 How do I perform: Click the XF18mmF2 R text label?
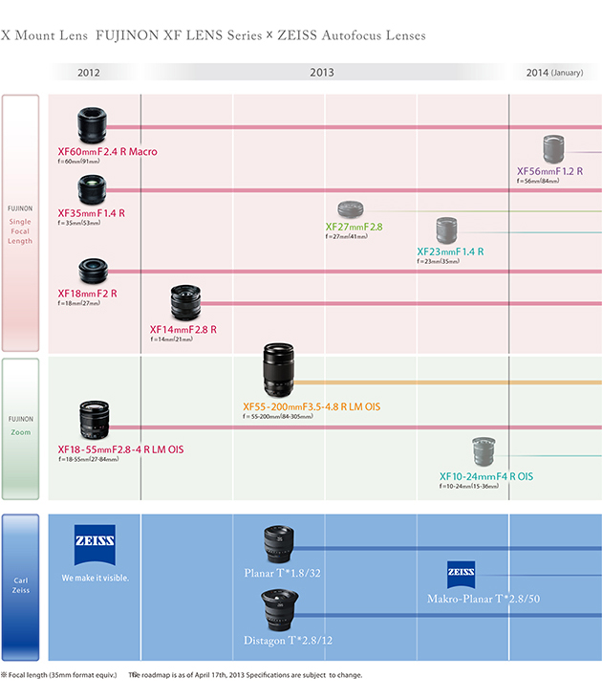coord(87,293)
